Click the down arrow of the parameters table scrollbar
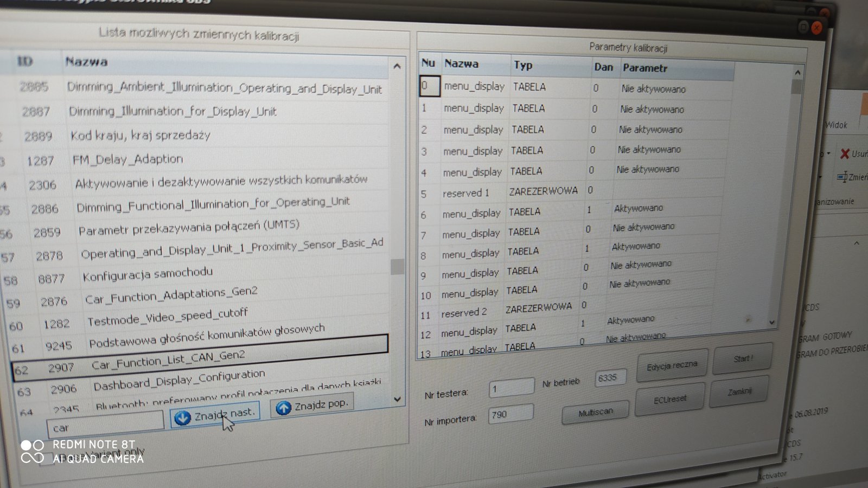The image size is (868, 488). click(x=773, y=322)
